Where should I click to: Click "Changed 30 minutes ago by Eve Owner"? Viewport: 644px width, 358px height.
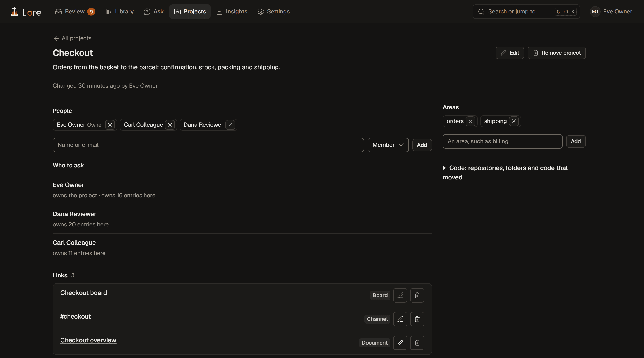[105, 86]
